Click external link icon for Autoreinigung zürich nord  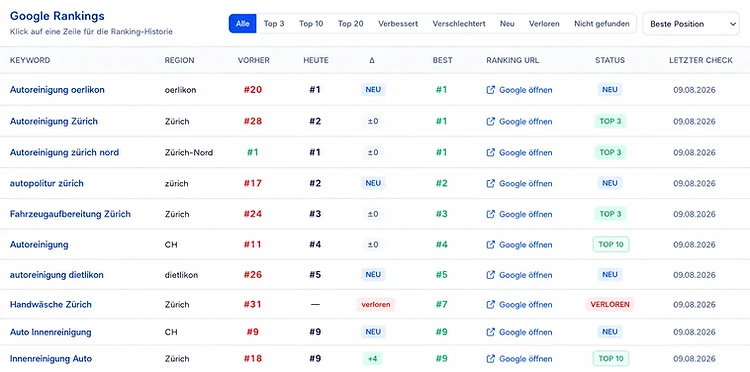click(490, 153)
